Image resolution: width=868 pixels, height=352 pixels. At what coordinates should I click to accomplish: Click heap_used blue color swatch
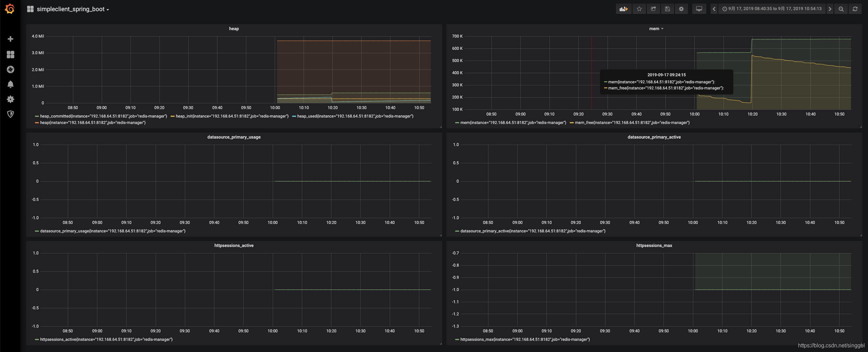click(x=294, y=116)
